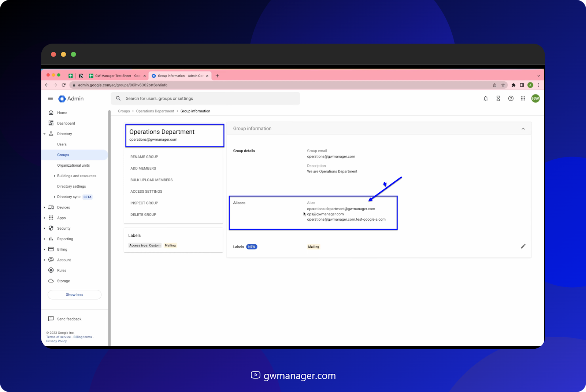The height and width of the screenshot is (392, 586).
Task: Open the tasks hourglass icon
Action: [498, 99]
